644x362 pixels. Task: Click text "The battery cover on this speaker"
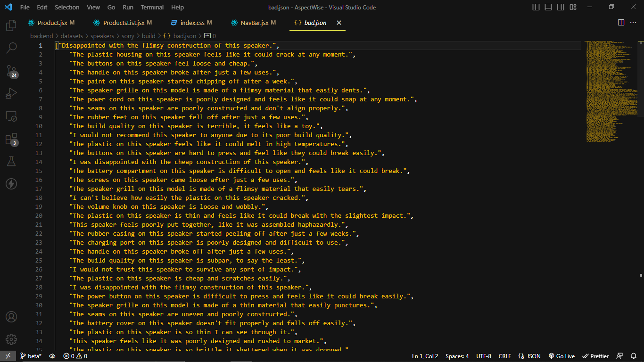pos(133,323)
